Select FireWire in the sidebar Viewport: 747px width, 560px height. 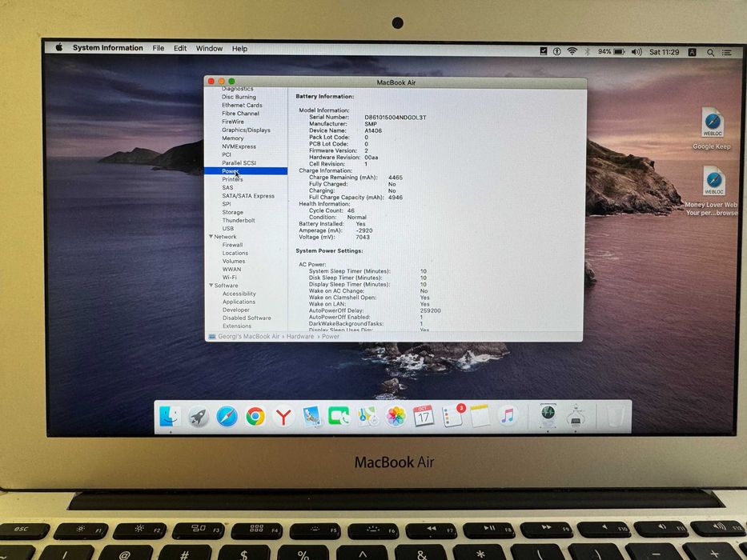(232, 122)
